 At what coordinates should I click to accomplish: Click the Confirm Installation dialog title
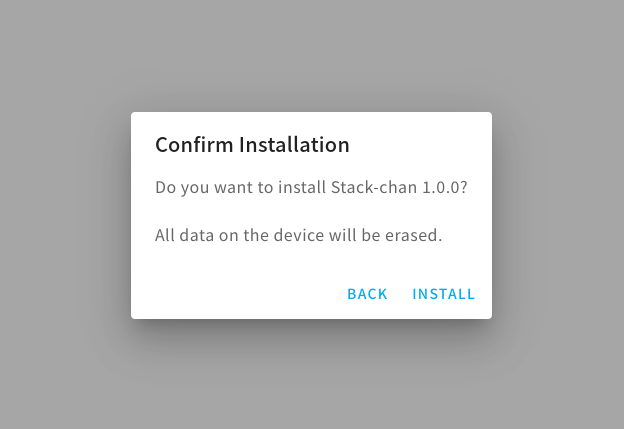coord(252,144)
